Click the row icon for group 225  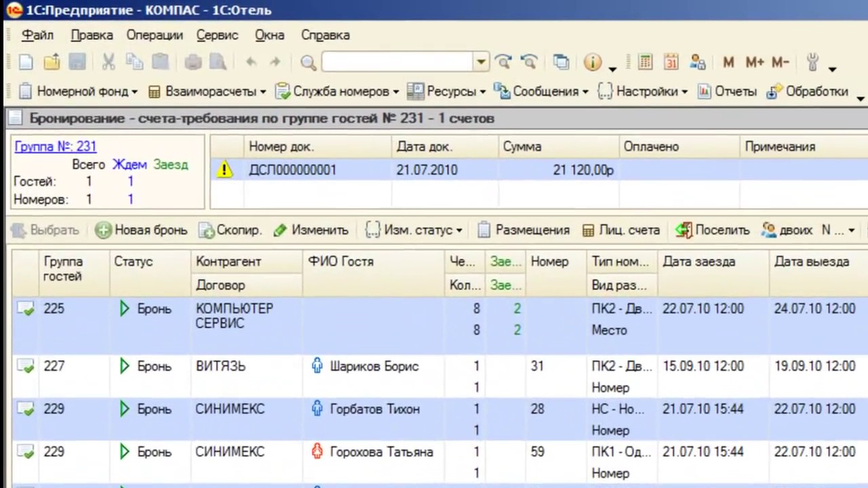tap(25, 309)
